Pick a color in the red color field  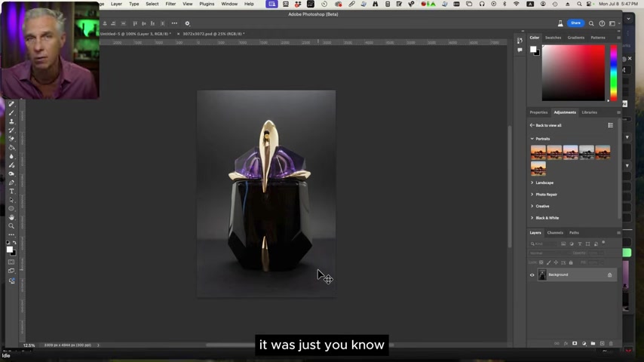[573, 72]
